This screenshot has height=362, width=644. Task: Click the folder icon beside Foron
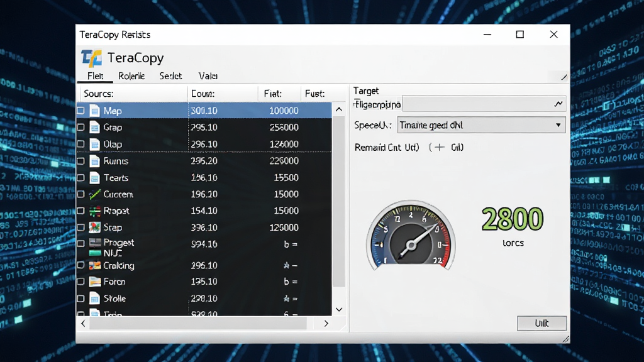(x=95, y=282)
